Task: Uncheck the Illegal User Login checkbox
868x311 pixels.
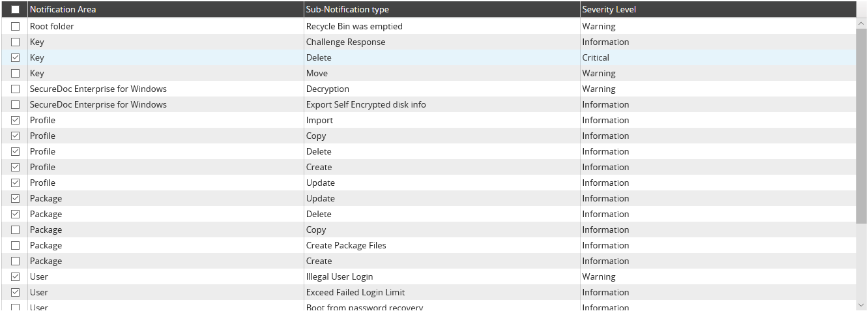Action: point(16,277)
